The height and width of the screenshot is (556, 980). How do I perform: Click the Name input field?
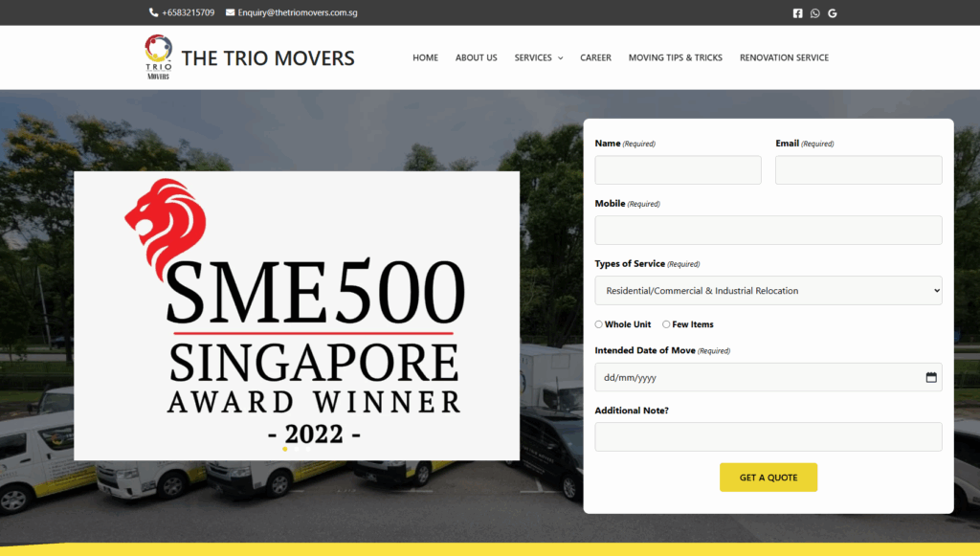tap(678, 170)
